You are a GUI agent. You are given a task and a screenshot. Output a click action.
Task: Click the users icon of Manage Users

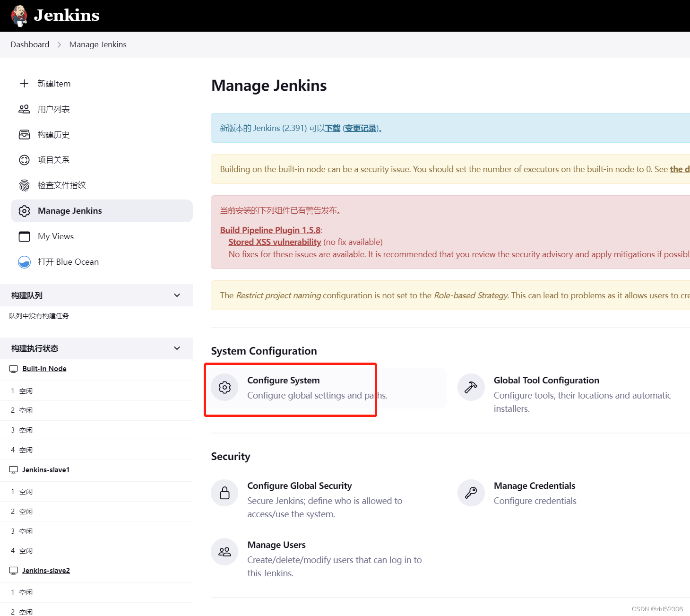224,552
